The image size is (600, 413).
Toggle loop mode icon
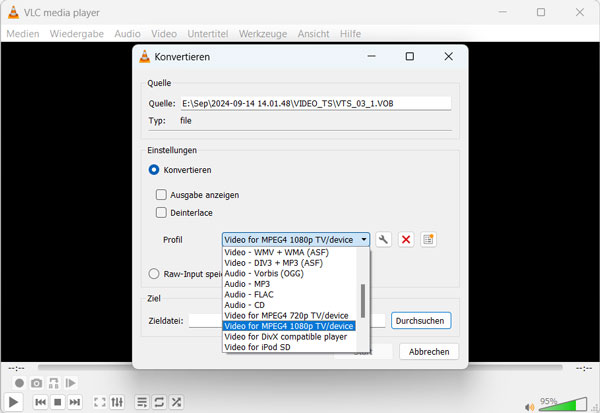click(159, 402)
